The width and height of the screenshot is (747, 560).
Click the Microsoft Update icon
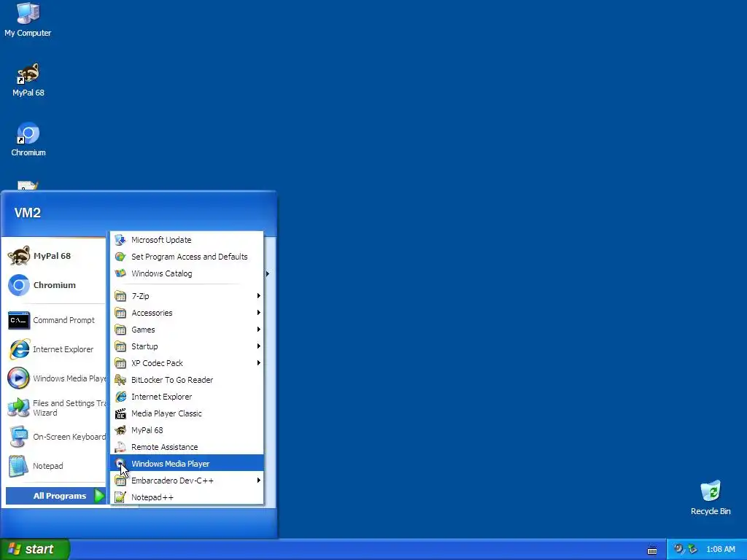point(120,240)
